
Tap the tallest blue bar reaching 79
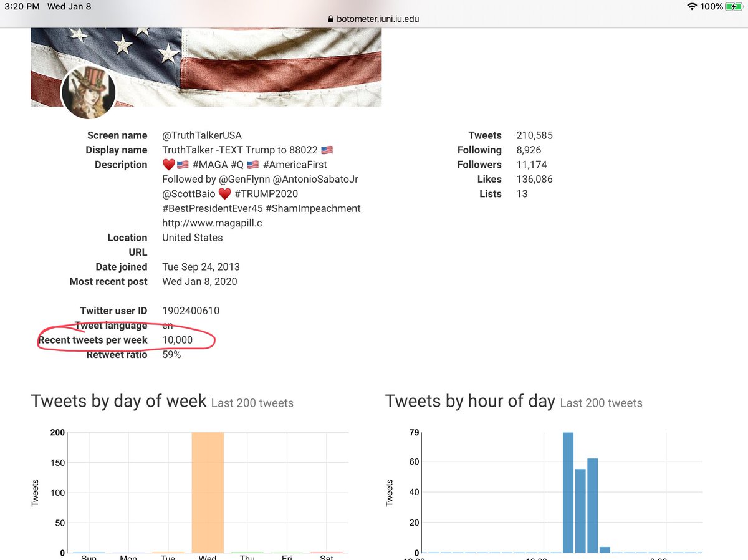click(x=568, y=493)
